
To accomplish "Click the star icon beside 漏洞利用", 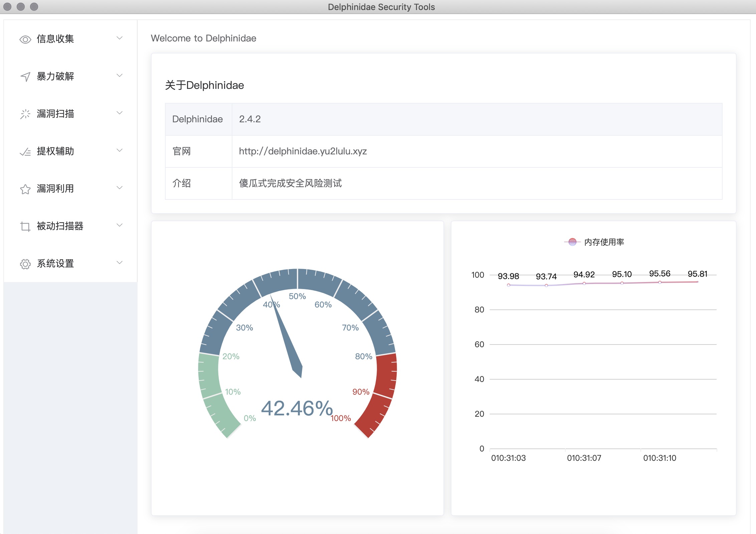I will [x=25, y=189].
